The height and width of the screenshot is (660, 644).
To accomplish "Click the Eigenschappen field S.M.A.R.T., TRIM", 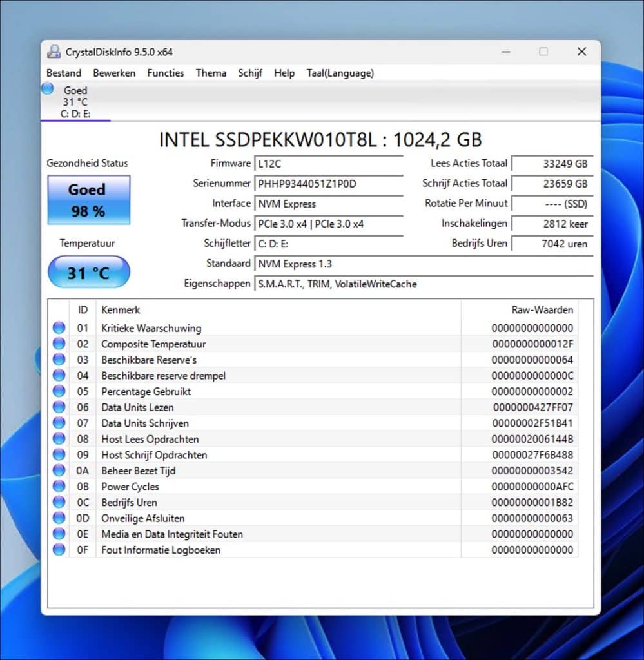I will click(x=424, y=284).
